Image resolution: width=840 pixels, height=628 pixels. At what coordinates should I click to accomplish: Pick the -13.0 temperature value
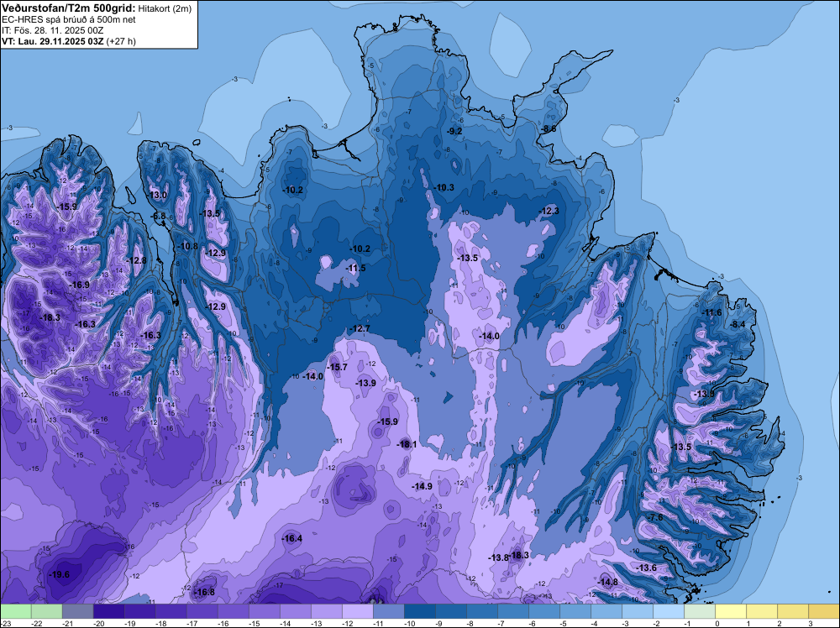(158, 195)
